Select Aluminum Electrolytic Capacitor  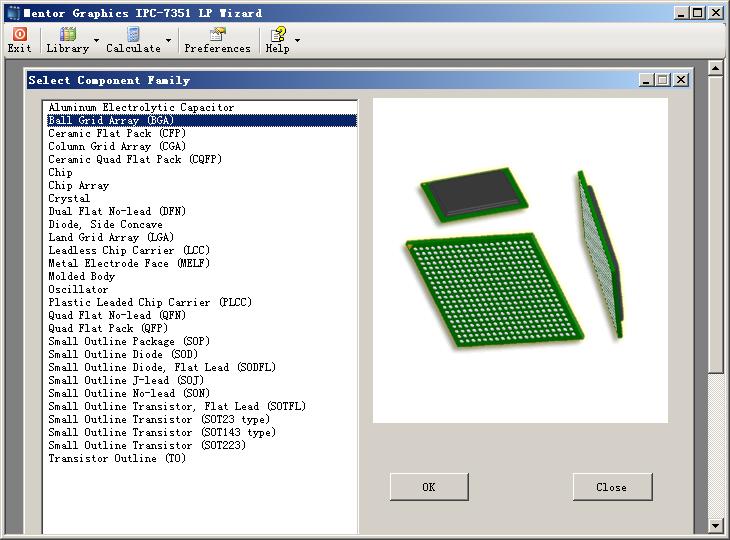point(202,108)
